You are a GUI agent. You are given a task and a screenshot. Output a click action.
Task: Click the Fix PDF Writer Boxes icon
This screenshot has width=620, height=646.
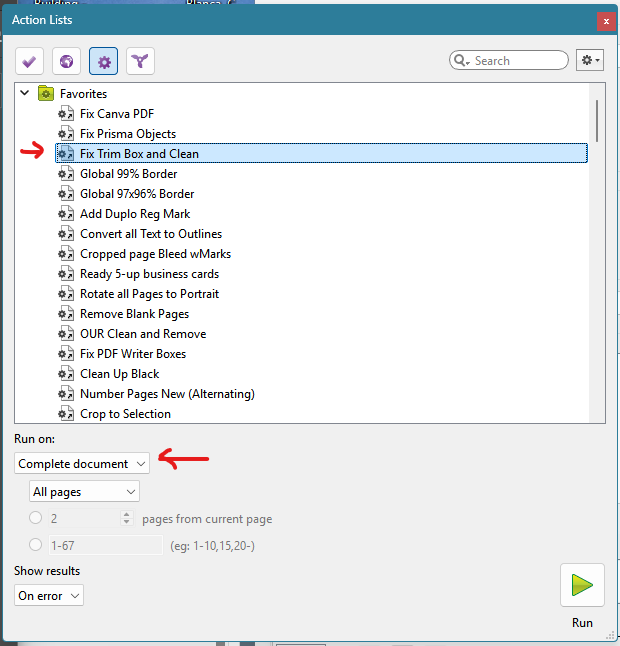[x=66, y=353]
